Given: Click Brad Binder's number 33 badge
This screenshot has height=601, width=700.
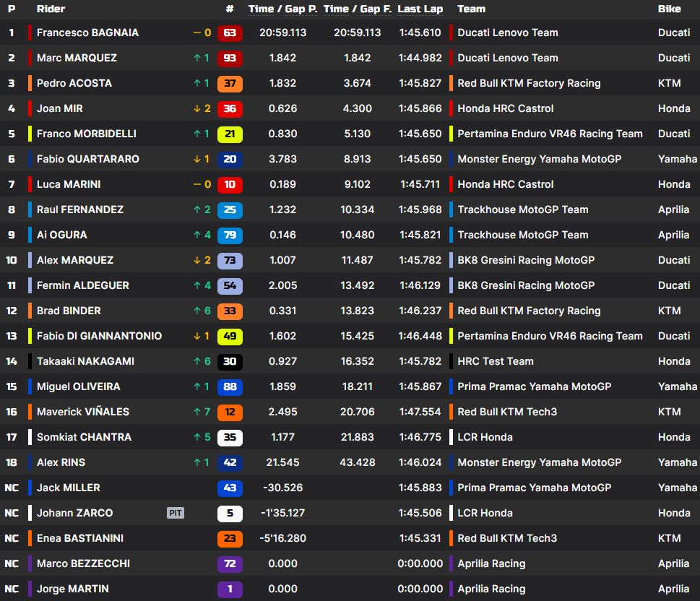Looking at the screenshot, I should 230,311.
